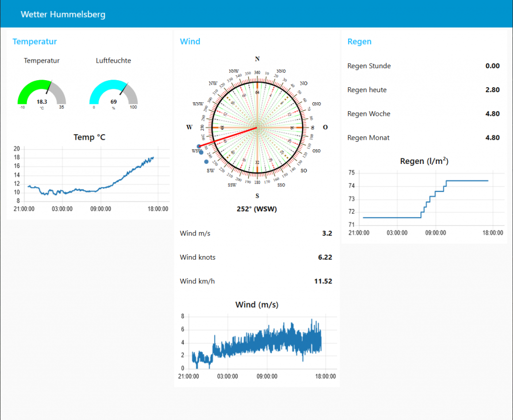Click the Wetter Hummelsberg dashboard title
513x420 pixels.
[63, 15]
